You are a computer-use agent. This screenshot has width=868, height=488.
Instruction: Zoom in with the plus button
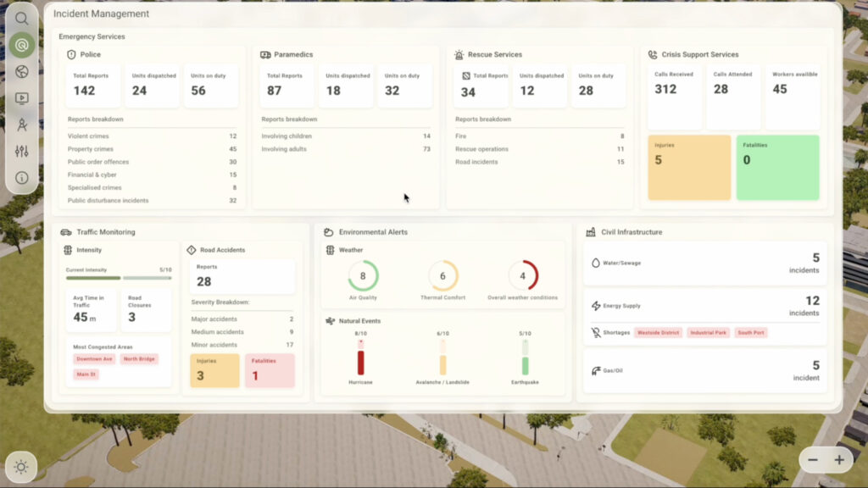(x=839, y=460)
